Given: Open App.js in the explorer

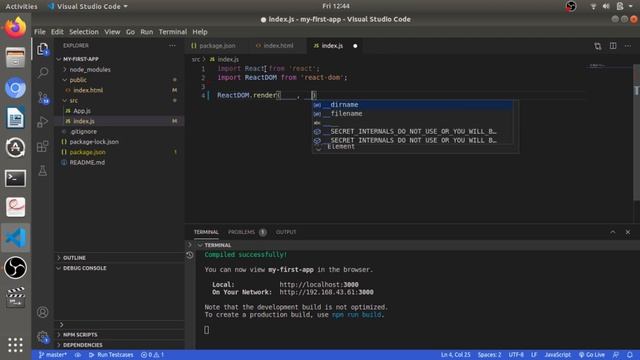Looking at the screenshot, I should point(118,111).
